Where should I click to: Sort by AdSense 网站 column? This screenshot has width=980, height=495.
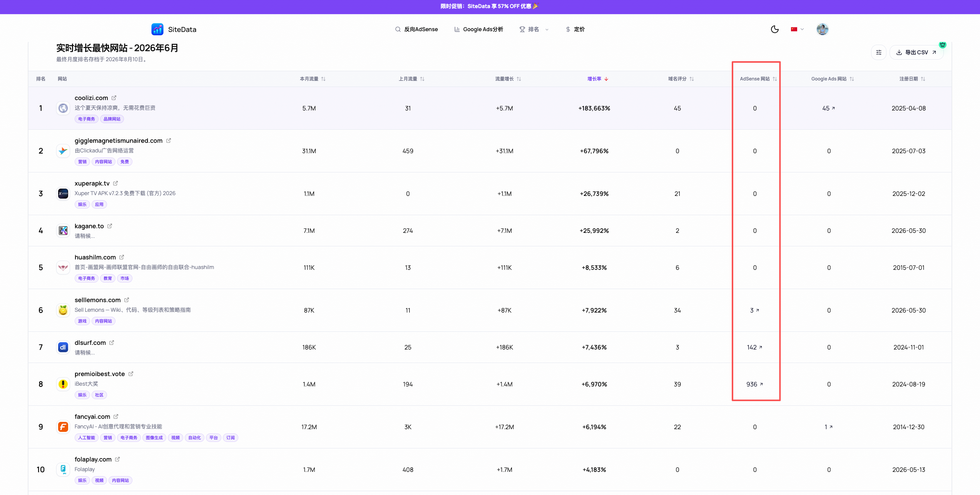[x=758, y=79]
